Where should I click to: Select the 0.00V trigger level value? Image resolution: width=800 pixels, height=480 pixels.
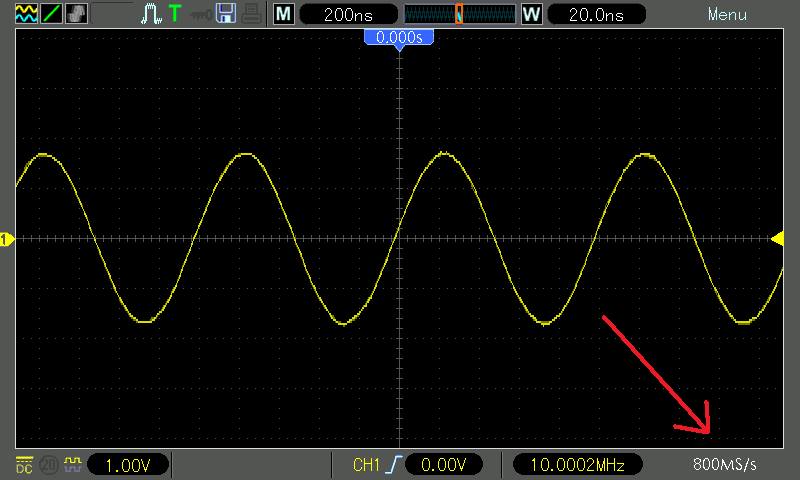[x=443, y=465]
